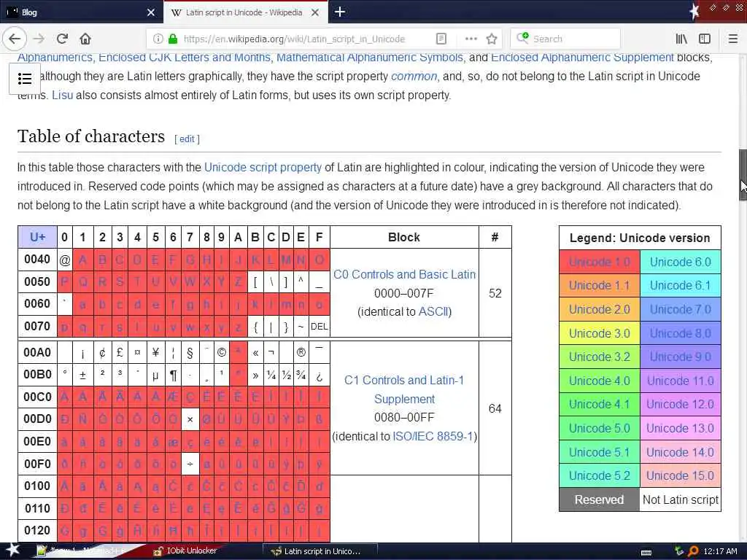Click the count cell showing 64
Screen dimensions: 747x560
495,408
